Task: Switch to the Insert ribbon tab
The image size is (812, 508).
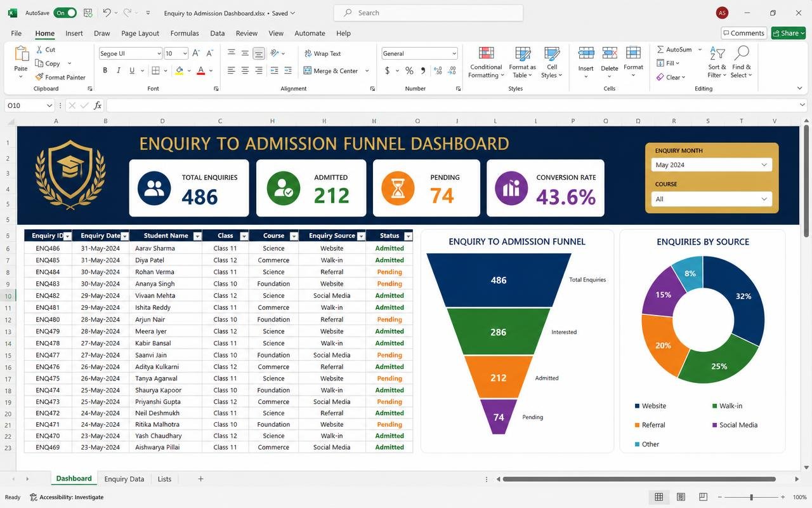Action: coord(74,33)
